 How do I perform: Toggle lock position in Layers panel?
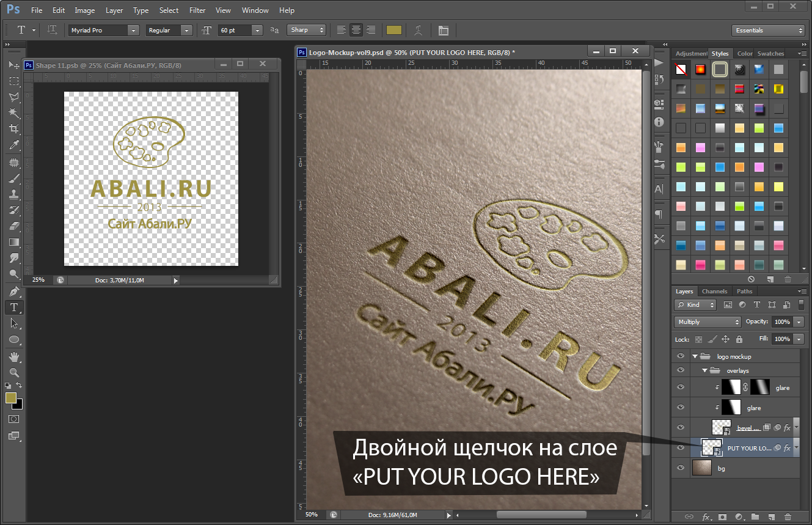(726, 339)
